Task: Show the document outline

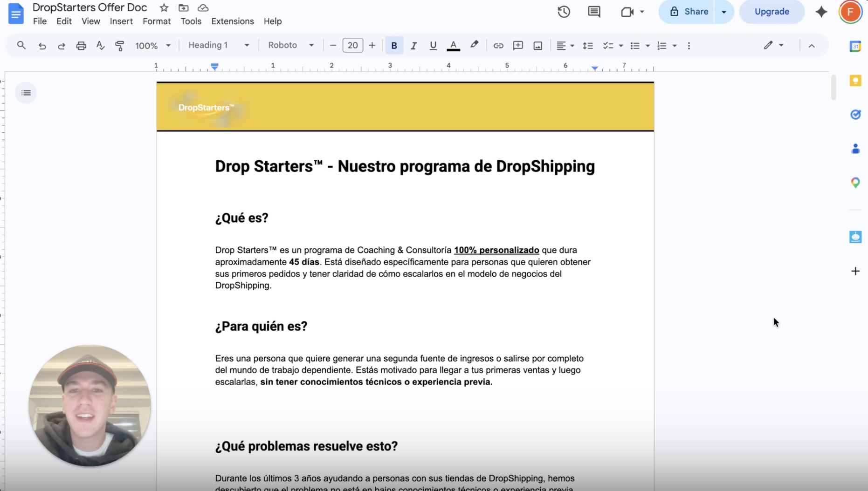Action: [26, 93]
